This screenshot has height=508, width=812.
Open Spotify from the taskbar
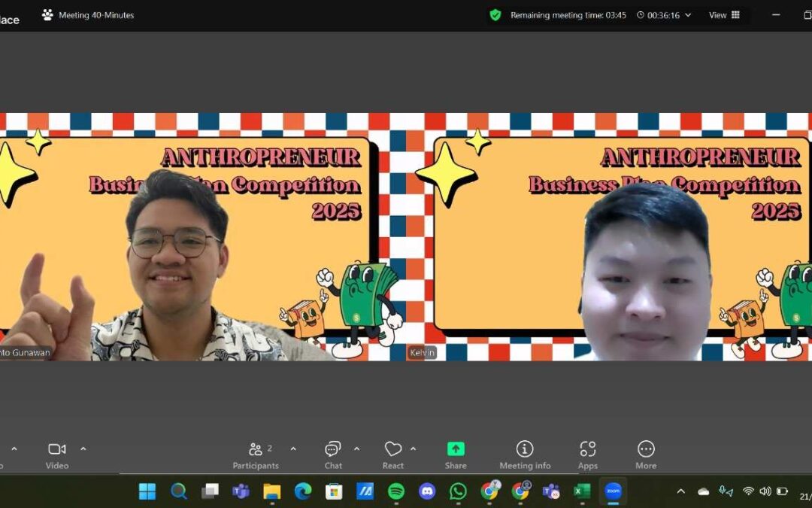coord(396,491)
